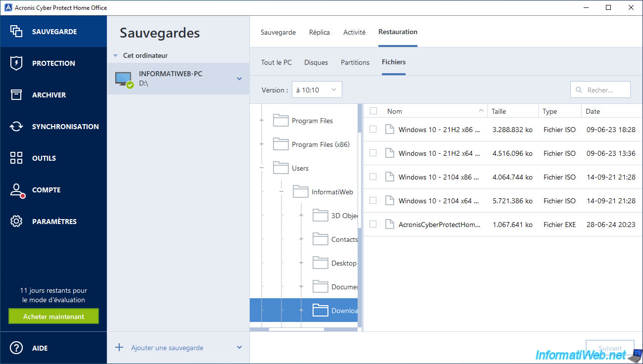Click the Program Files (x86) folder icon
This screenshot has width=643, height=364.
(x=280, y=144)
